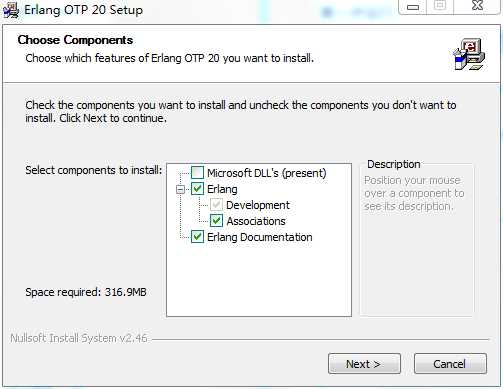Uncheck the Erlang component checkbox
503x389 pixels.
[x=197, y=189]
